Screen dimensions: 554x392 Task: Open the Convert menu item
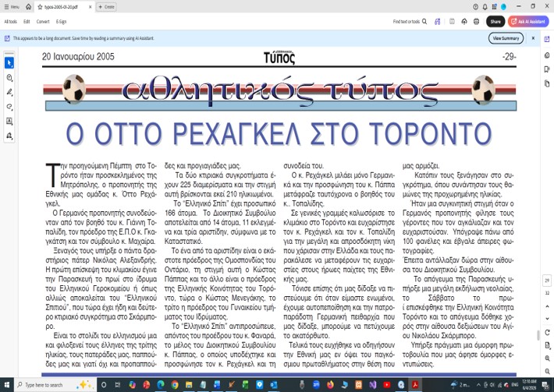tap(43, 22)
